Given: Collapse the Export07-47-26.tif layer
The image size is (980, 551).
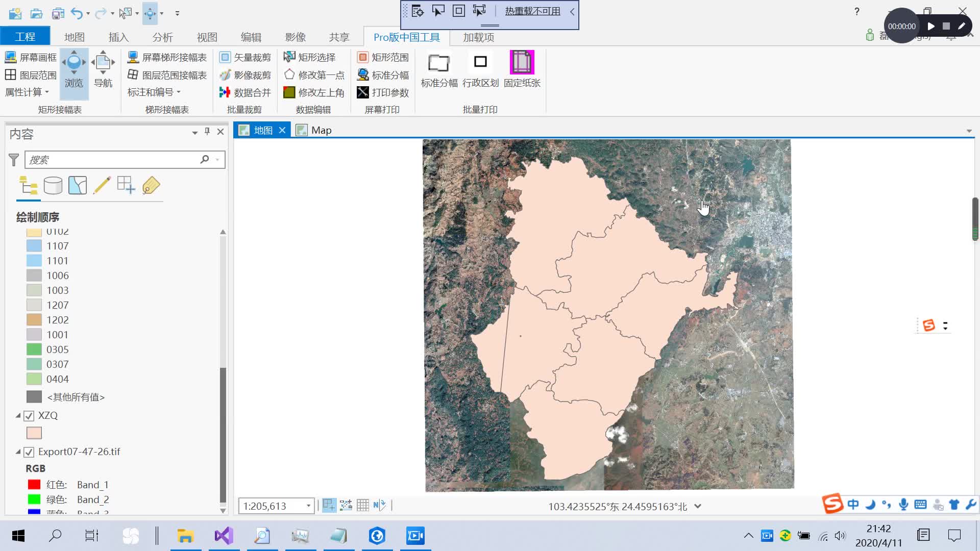Looking at the screenshot, I should tap(18, 452).
